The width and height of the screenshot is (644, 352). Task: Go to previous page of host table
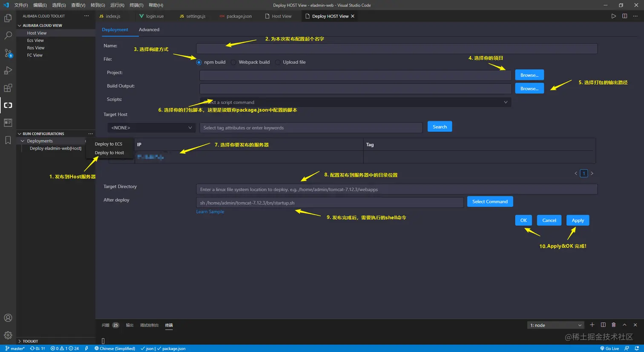(x=576, y=173)
